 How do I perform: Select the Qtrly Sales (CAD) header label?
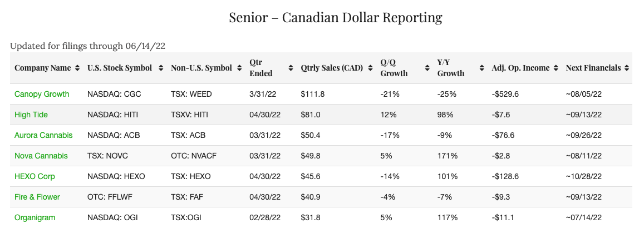coord(332,68)
